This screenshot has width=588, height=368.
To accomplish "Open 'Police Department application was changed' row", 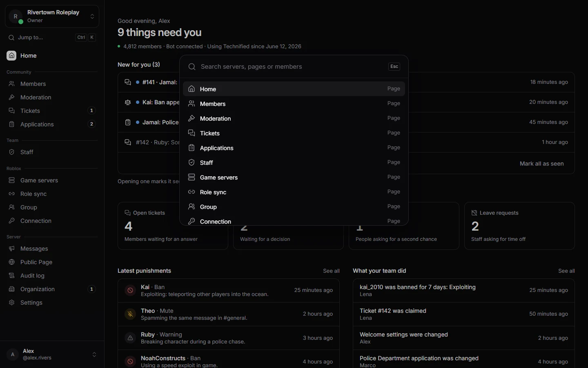I will (464, 359).
